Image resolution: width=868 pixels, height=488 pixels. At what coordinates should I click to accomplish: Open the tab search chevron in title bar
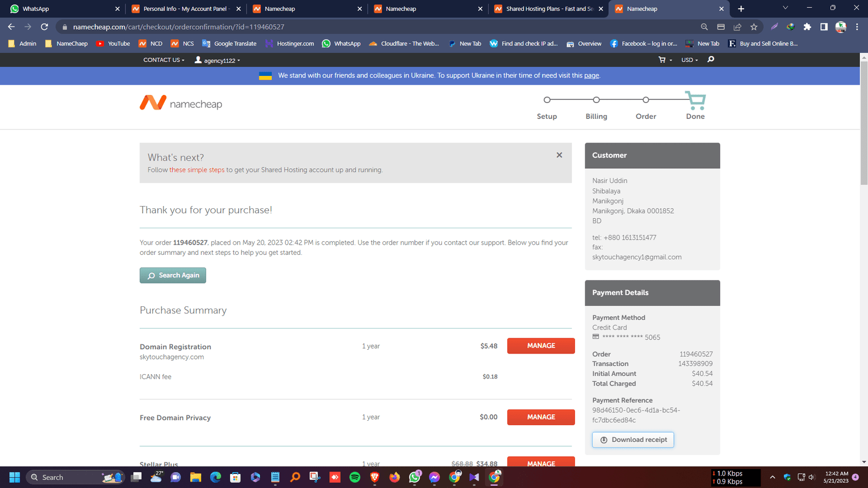(785, 8)
